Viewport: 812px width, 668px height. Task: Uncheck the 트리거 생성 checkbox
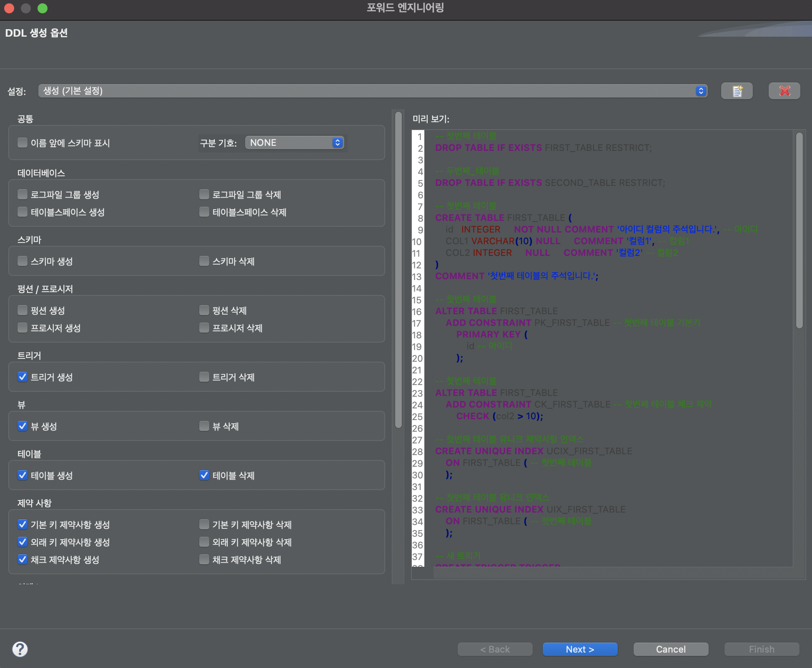pos(23,377)
